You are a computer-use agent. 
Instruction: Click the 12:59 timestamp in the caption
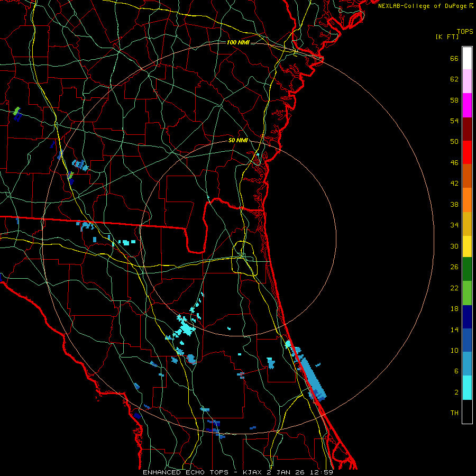(x=322, y=472)
